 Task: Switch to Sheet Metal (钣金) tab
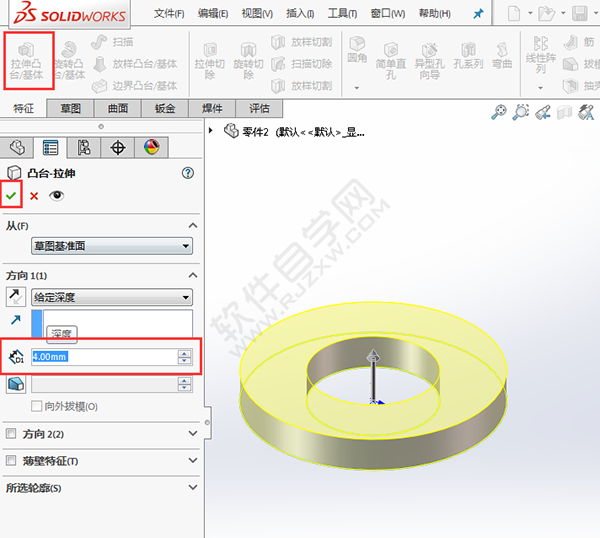(165, 109)
